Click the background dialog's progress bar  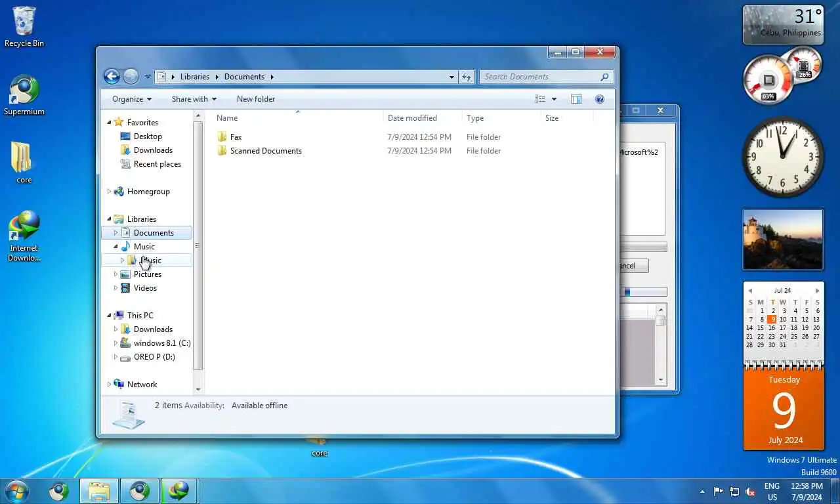[x=643, y=247]
